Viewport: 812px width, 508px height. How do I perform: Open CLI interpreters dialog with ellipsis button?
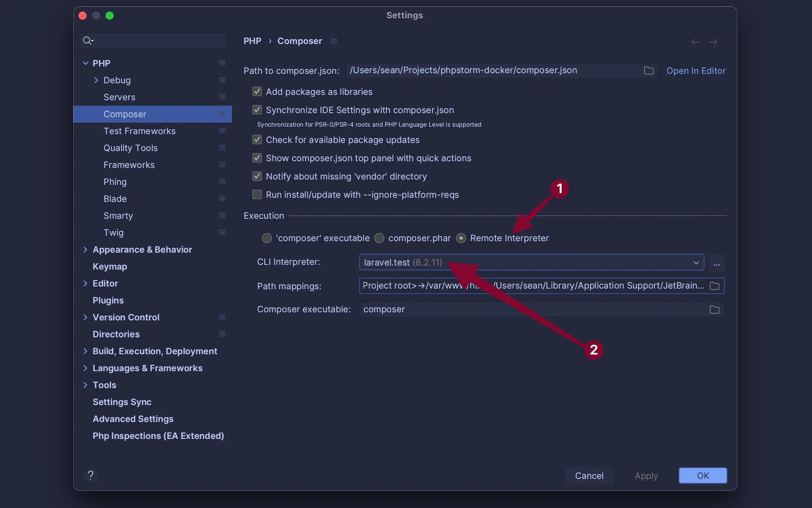[717, 263]
